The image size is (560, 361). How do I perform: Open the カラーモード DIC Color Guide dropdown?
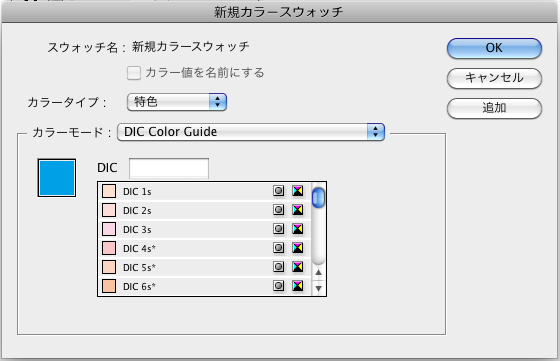click(251, 132)
